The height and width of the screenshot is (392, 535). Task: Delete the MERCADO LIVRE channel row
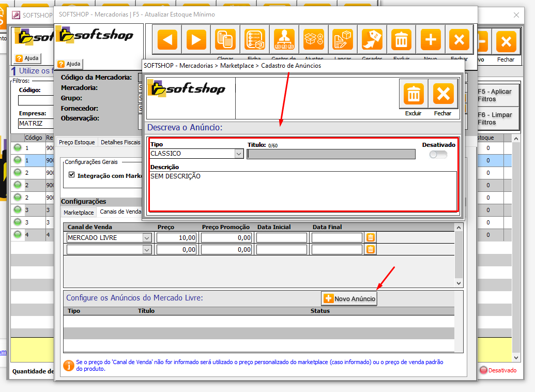coord(370,237)
